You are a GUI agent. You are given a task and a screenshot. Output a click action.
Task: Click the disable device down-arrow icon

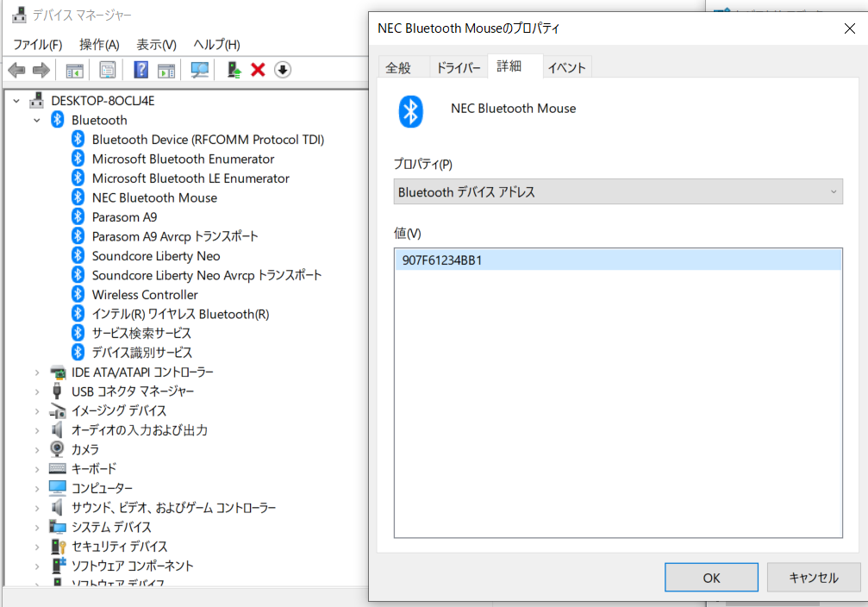tap(283, 70)
